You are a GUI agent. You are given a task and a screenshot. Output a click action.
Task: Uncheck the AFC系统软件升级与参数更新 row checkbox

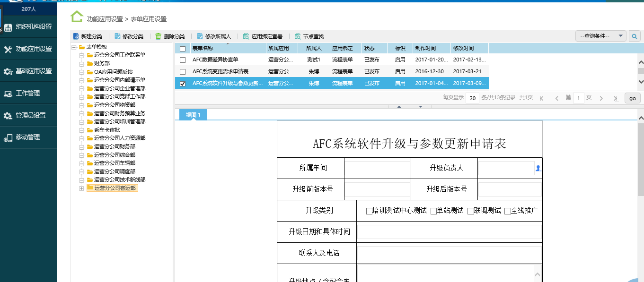pyautogui.click(x=182, y=84)
